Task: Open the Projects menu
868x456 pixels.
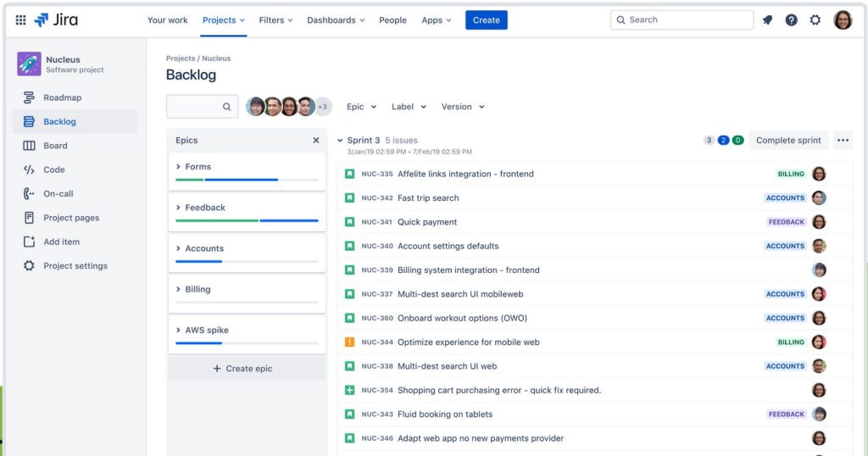Action: [x=223, y=20]
